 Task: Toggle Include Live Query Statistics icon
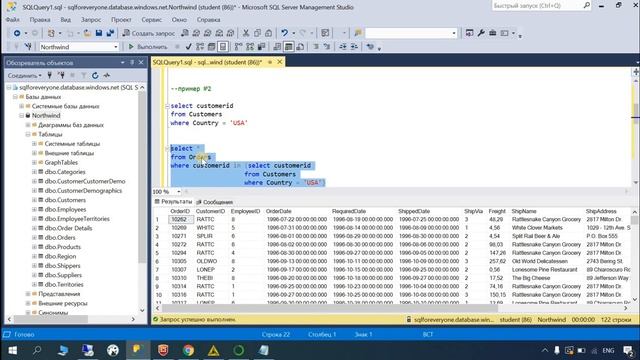[x=250, y=47]
